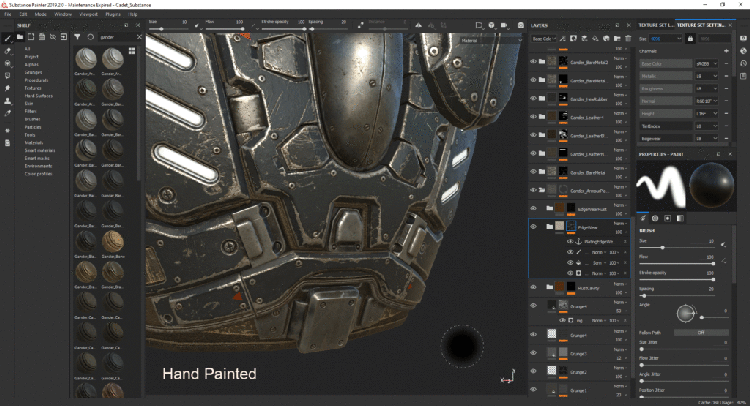The height and width of the screenshot is (406, 750).
Task: Open the Viewport menu
Action: click(x=88, y=16)
